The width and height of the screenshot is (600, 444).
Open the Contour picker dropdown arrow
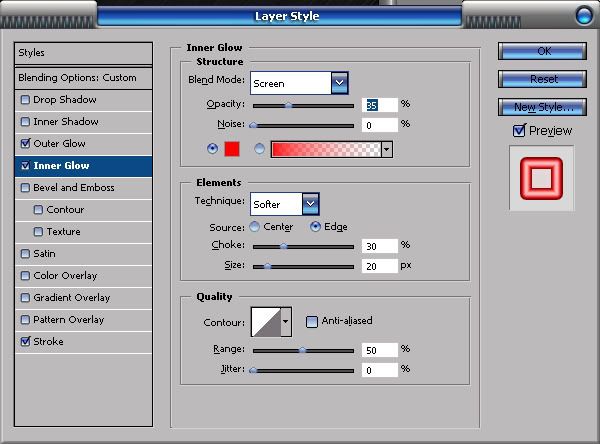[x=285, y=322]
